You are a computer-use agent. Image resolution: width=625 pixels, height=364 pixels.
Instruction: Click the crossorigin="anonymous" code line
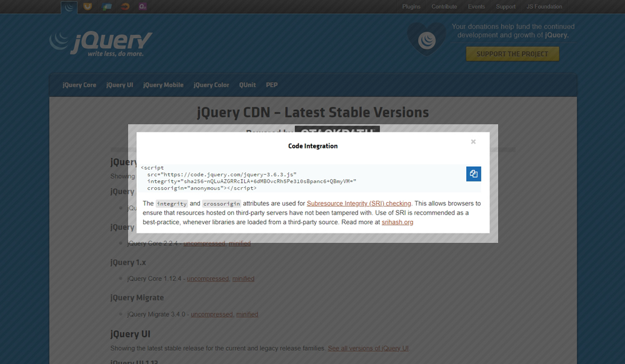[202, 188]
